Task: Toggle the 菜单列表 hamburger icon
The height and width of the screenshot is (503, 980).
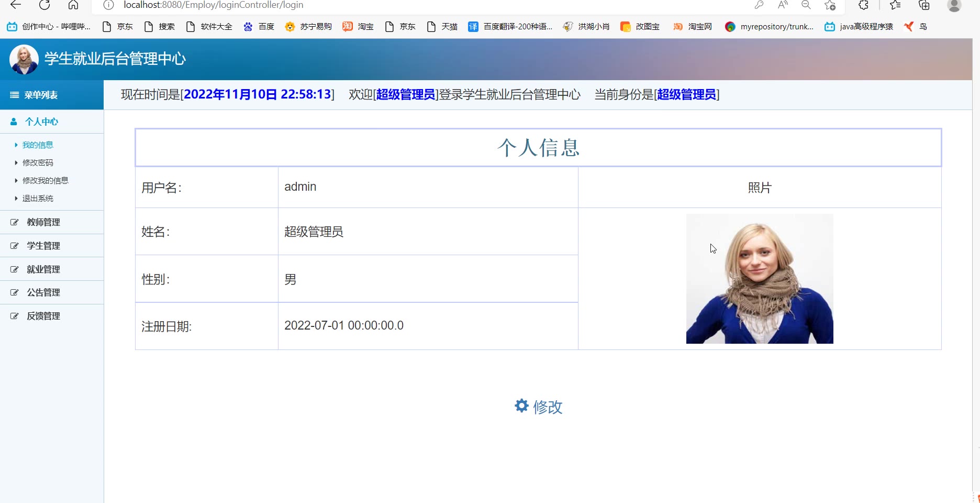Action: [x=15, y=95]
